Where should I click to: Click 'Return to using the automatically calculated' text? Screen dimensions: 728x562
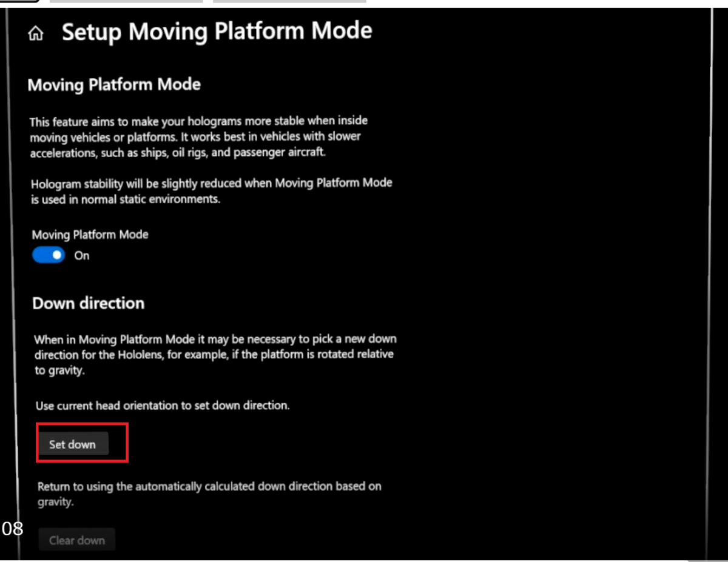209,493
